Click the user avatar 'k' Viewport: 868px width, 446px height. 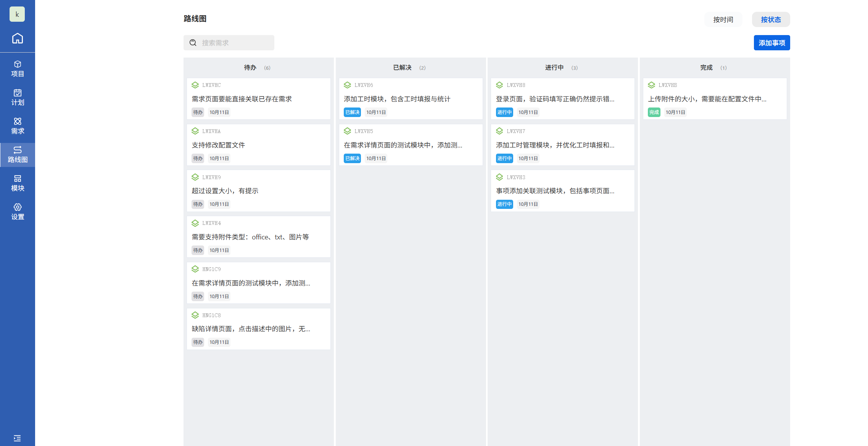(x=17, y=14)
